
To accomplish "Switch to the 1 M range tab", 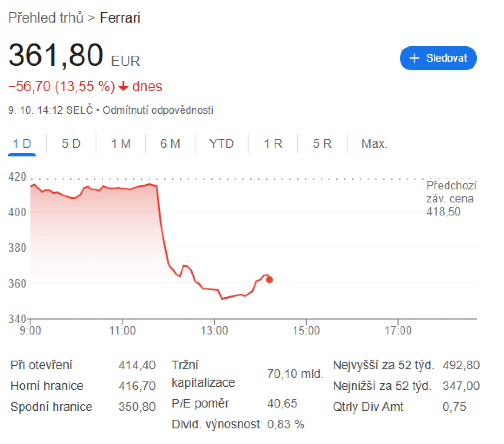I will 121,143.
